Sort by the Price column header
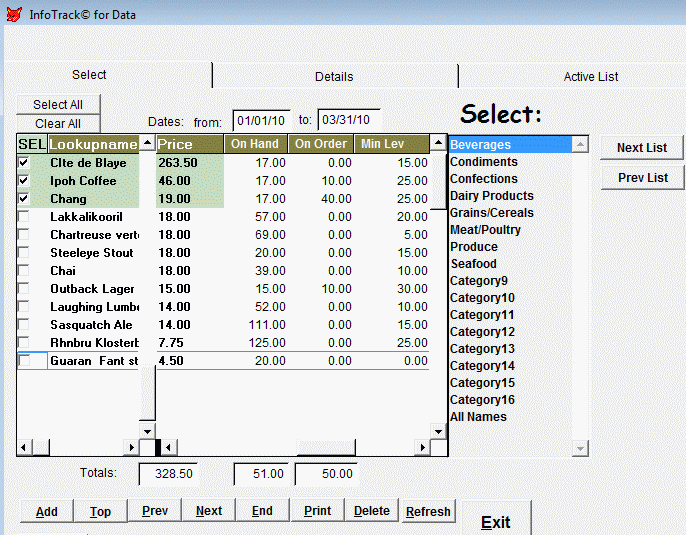The width and height of the screenshot is (686, 535). [x=189, y=144]
